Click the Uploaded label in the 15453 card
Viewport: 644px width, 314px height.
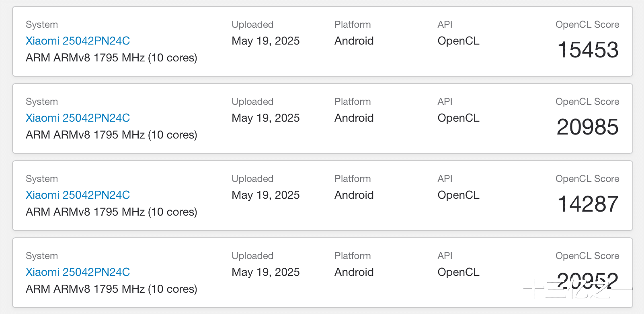coord(252,24)
